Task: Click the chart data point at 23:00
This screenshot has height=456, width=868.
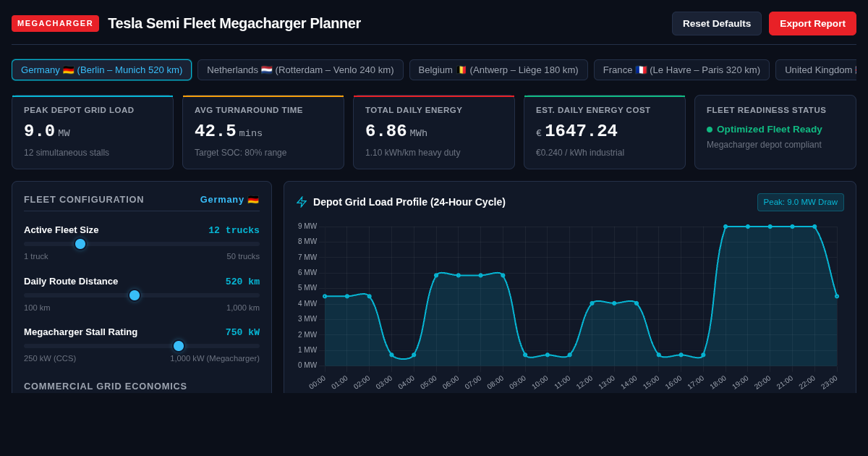Action: point(837,296)
